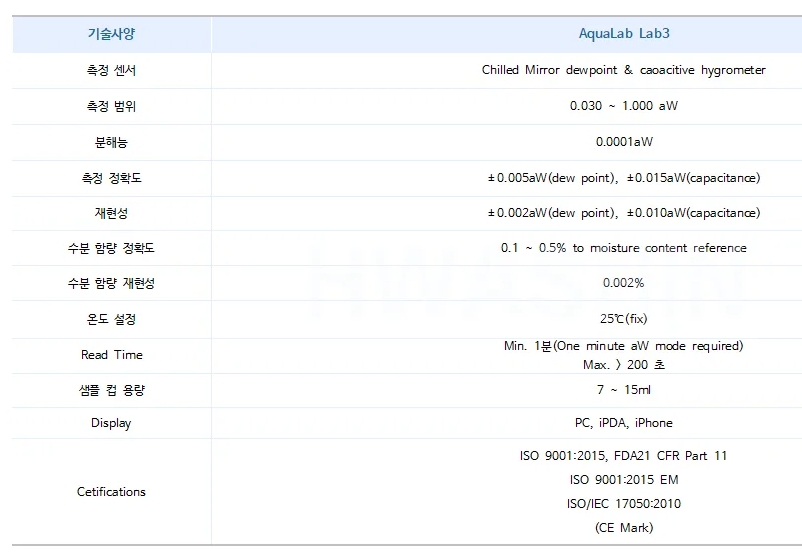Select the '측정 범위' row label
Image resolution: width=802 pixels, height=558 pixels.
coord(112,106)
